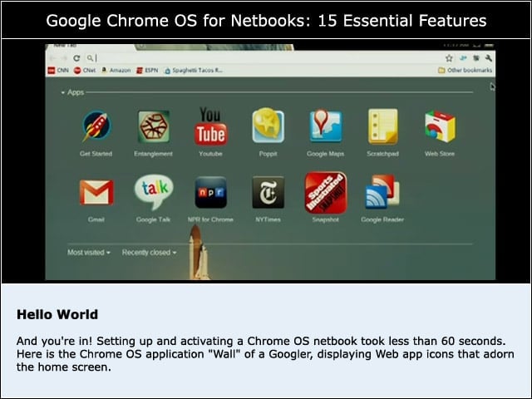This screenshot has width=532, height=399.
Task: Expand the Recently closed dropdown
Action: pos(150,253)
